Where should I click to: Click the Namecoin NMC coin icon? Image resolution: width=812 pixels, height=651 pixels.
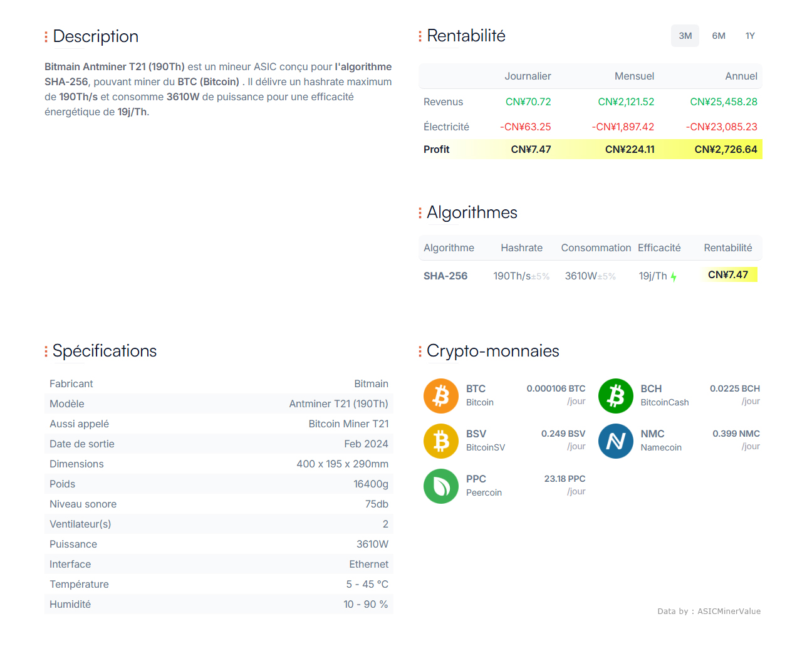[616, 441]
